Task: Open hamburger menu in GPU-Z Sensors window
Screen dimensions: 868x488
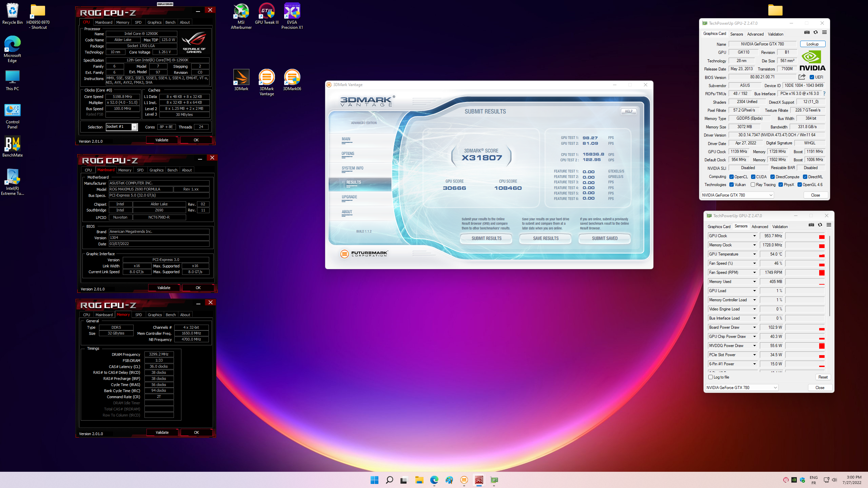Action: pos(829,225)
